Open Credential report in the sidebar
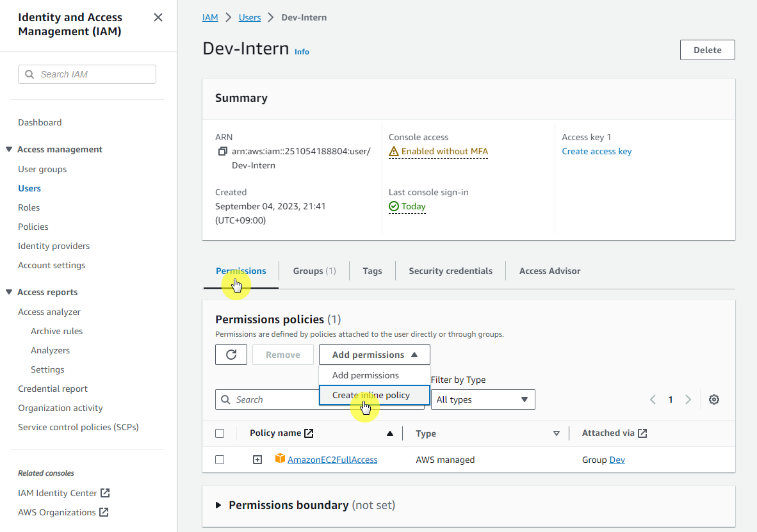The image size is (757, 532). [x=53, y=389]
